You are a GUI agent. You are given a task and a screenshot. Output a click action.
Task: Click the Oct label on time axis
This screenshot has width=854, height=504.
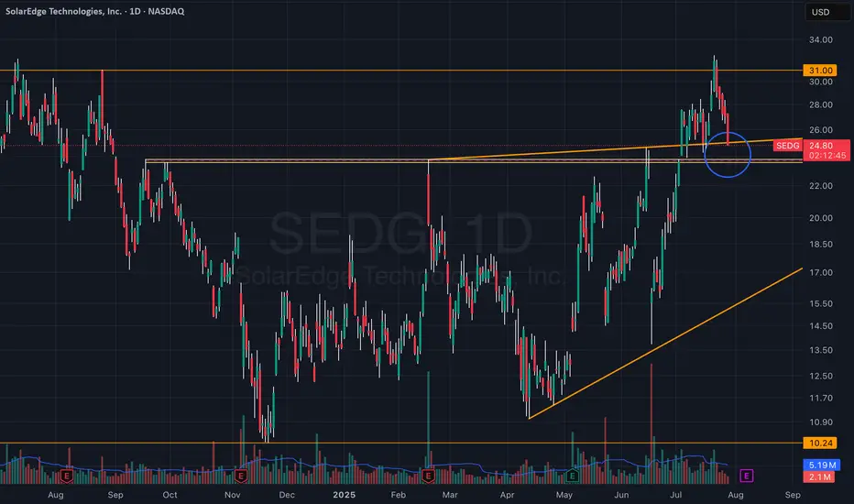tap(170, 495)
